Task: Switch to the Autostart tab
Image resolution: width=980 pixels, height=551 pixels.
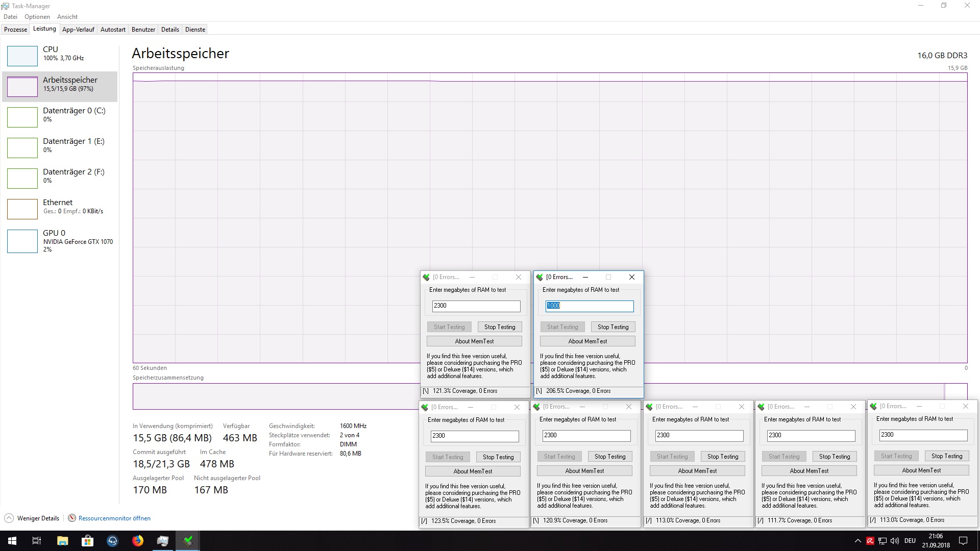Action: coord(113,30)
